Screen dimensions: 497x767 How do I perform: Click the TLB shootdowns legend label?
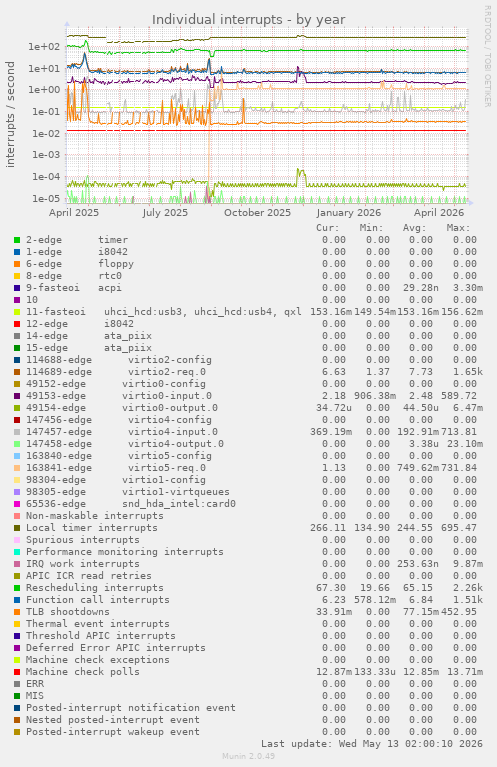point(68,611)
